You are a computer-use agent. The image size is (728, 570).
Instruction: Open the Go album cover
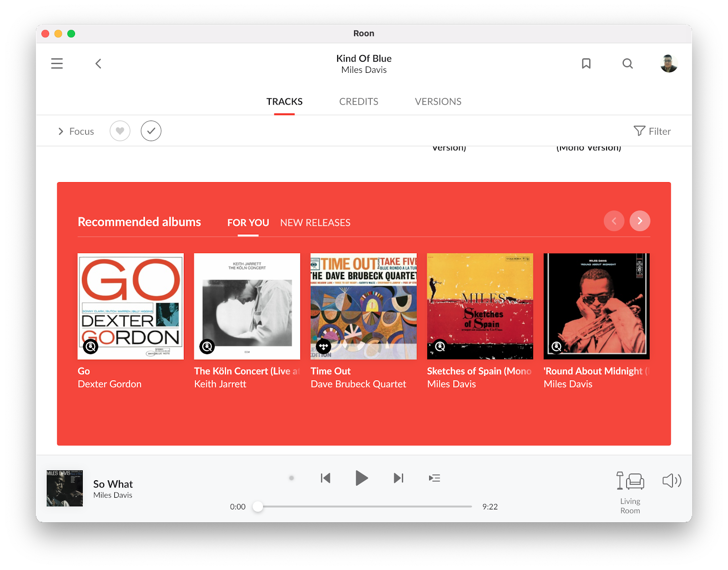pos(131,306)
